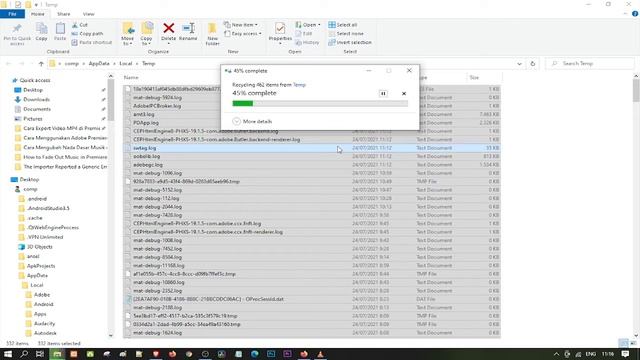Screen dimensions: 640x360
Task: Open the notification center icon
Action: (625, 354)
